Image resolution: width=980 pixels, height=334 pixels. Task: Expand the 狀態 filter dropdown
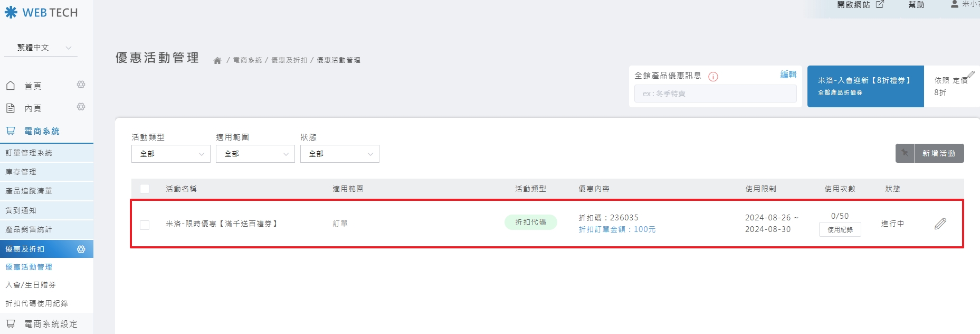tap(339, 154)
